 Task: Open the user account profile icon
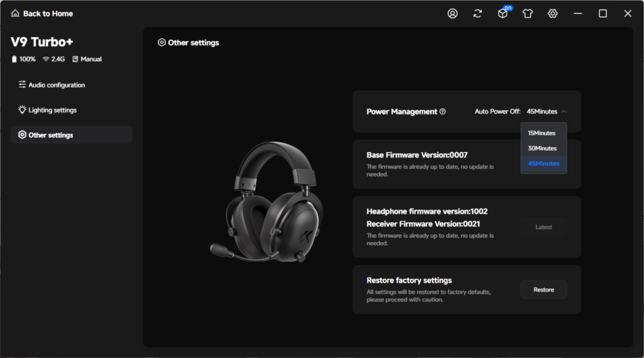click(452, 14)
